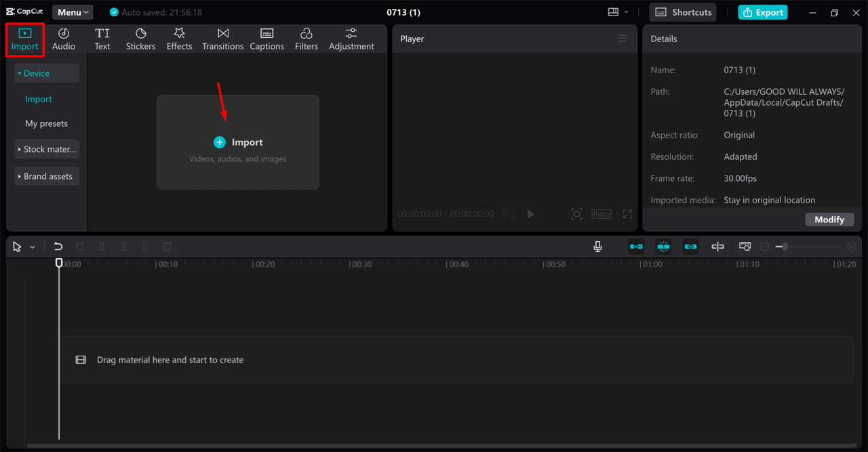Open the Shortcuts panel

(683, 12)
